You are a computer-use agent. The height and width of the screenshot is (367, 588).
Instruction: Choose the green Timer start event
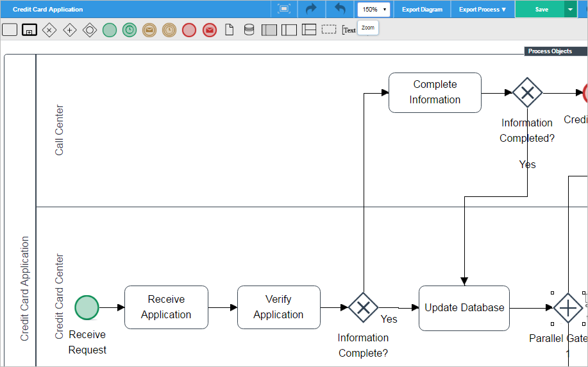130,30
